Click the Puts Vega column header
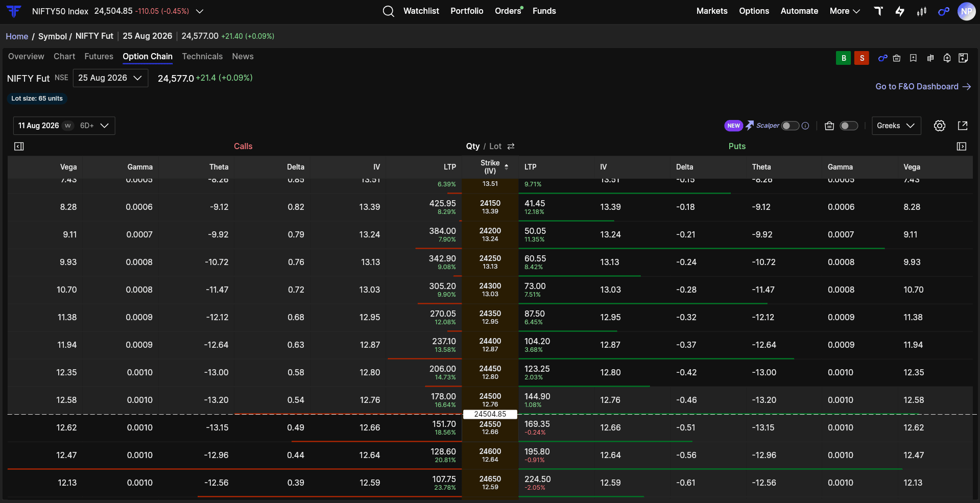Image resolution: width=980 pixels, height=503 pixels. (x=912, y=167)
